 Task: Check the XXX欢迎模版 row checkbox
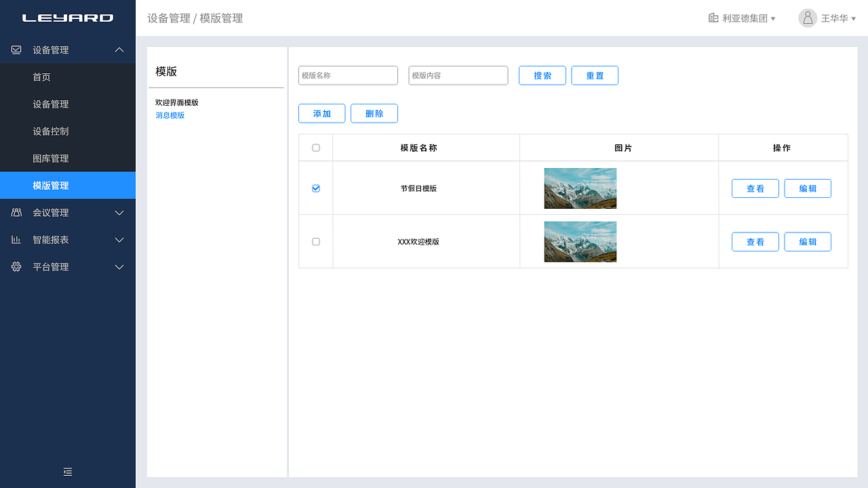click(x=315, y=241)
